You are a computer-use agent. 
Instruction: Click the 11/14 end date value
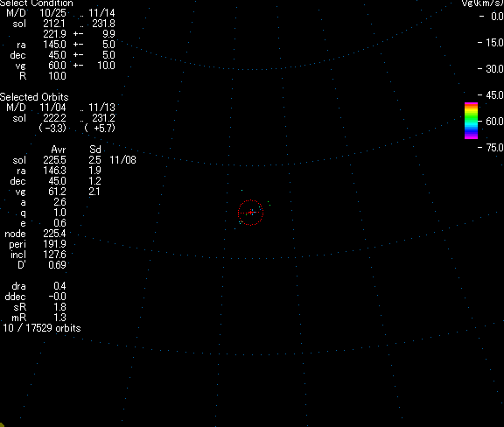[x=101, y=13]
